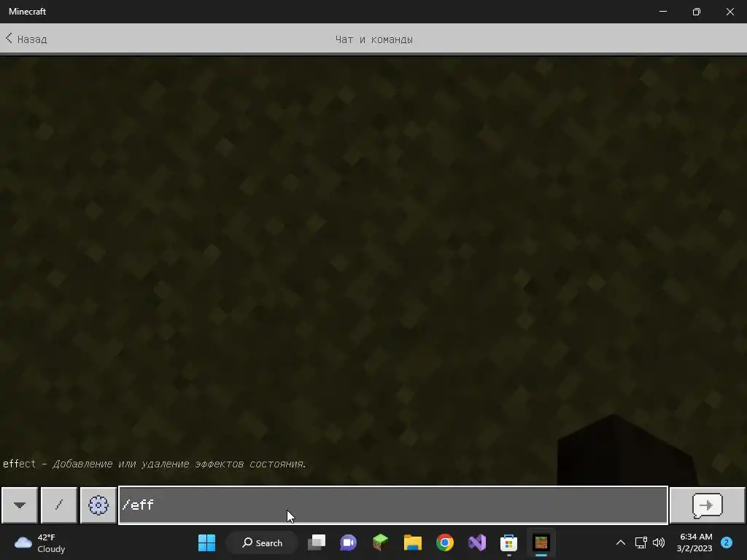Open the notifications badge with 2
The width and height of the screenshot is (747, 560).
point(727,542)
